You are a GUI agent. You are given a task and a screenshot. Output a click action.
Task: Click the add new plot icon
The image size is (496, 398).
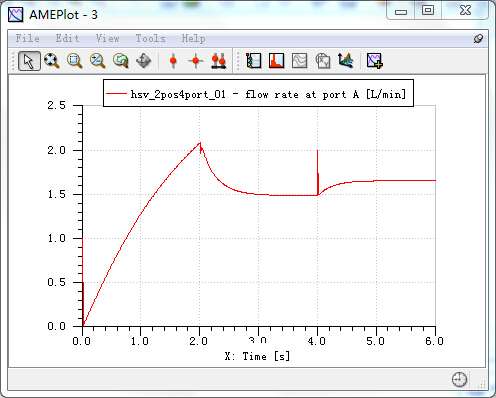[x=375, y=61]
